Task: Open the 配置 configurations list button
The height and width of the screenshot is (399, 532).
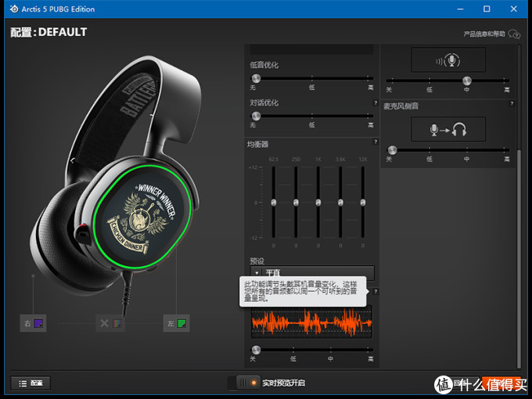Action: point(31,383)
